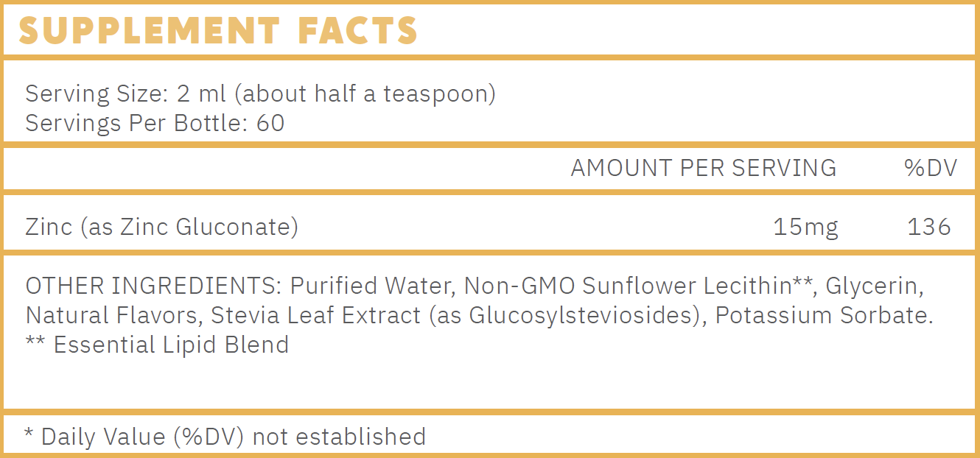Click the Other Ingredients label
The width and height of the screenshot is (980, 458).
point(154,286)
